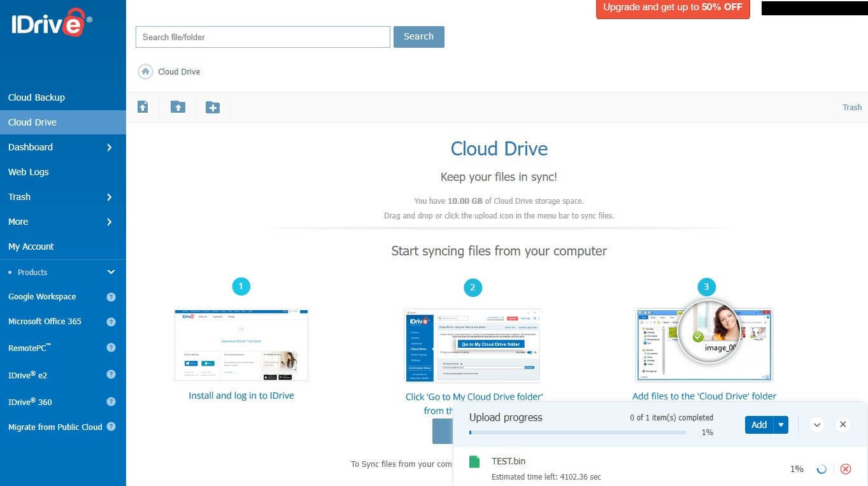Click the Add files to Cloud Drive thumbnail
Screen dimensions: 868x486
tap(704, 345)
